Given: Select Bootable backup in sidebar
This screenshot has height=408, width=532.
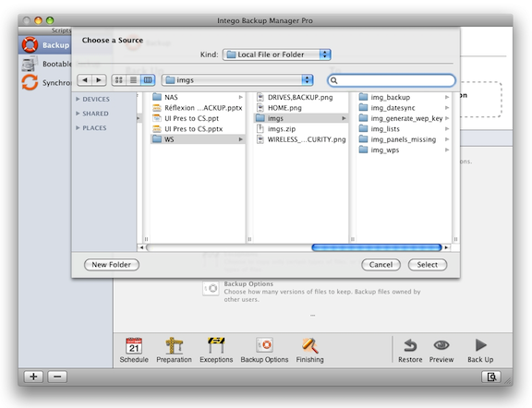Looking at the screenshot, I should click(x=44, y=64).
